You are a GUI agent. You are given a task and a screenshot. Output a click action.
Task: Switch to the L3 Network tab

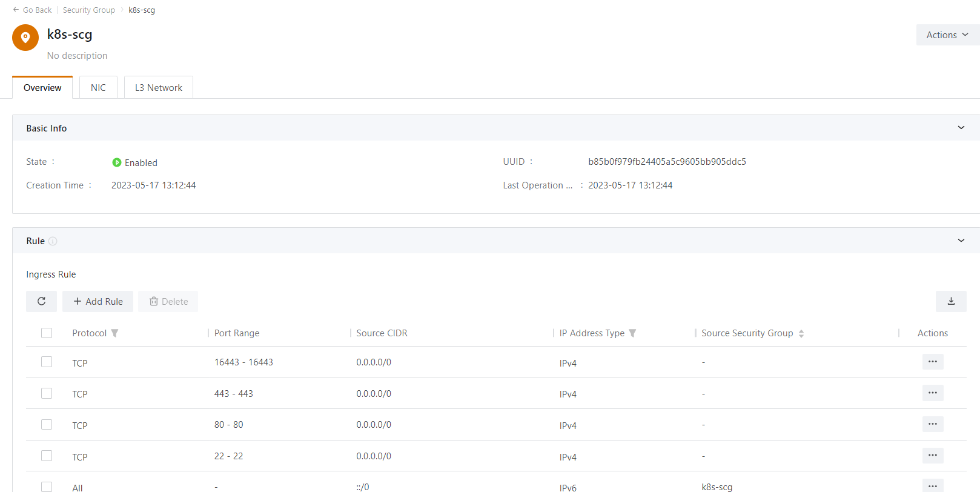(x=158, y=88)
